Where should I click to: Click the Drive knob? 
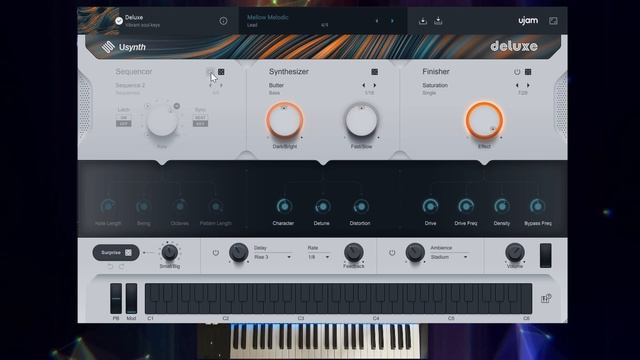click(430, 207)
